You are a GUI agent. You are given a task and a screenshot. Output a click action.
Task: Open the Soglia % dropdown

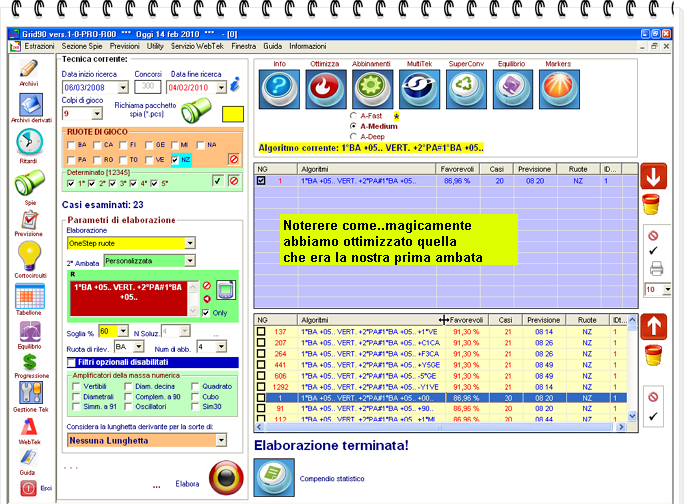point(123,331)
